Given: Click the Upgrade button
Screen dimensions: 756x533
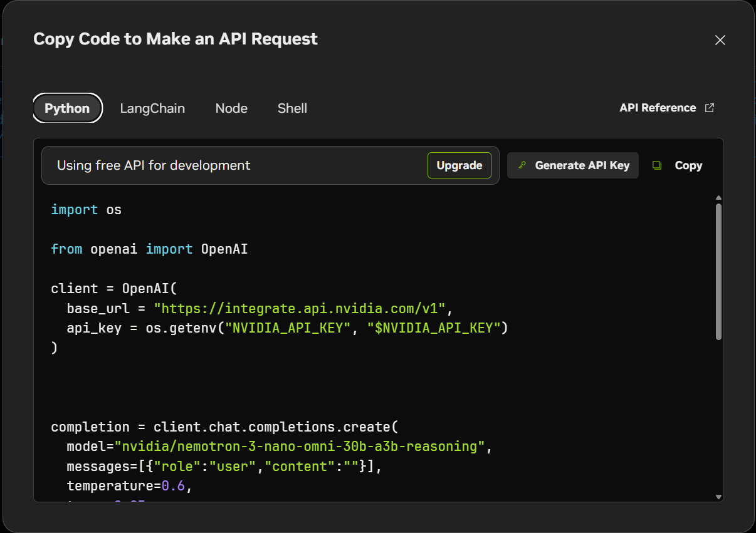Looking at the screenshot, I should 459,165.
